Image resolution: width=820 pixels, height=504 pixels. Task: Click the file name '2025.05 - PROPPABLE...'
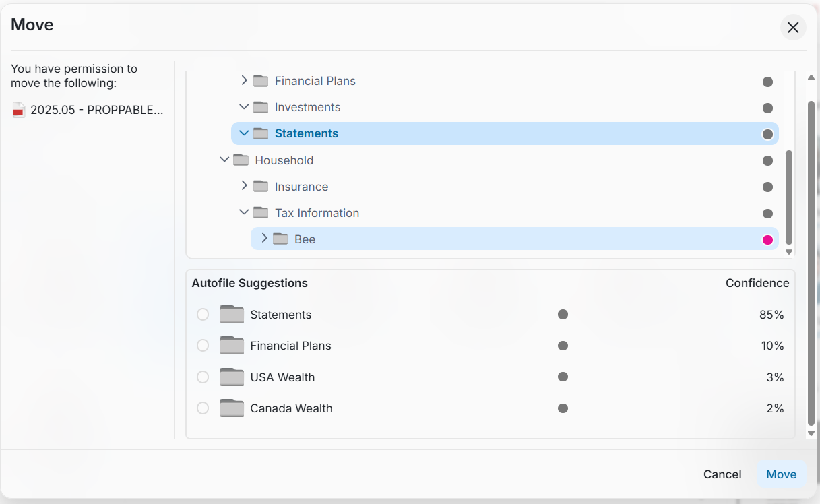(x=97, y=110)
